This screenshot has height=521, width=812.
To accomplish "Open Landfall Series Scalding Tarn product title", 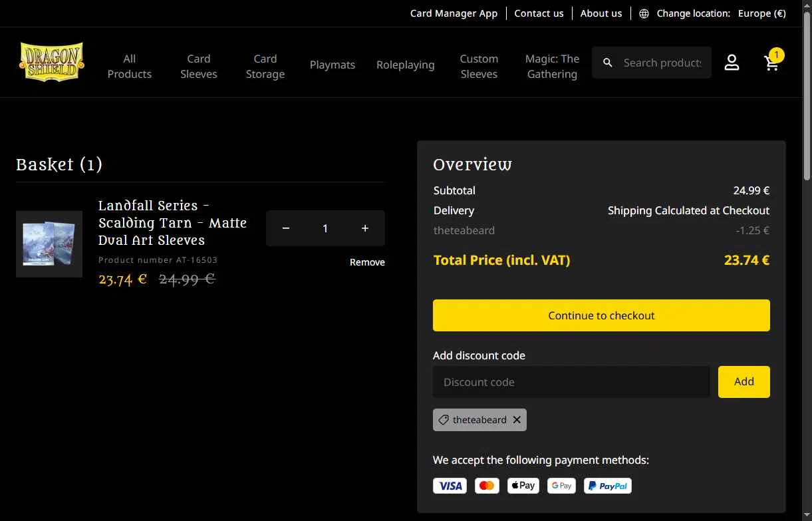I will (173, 223).
